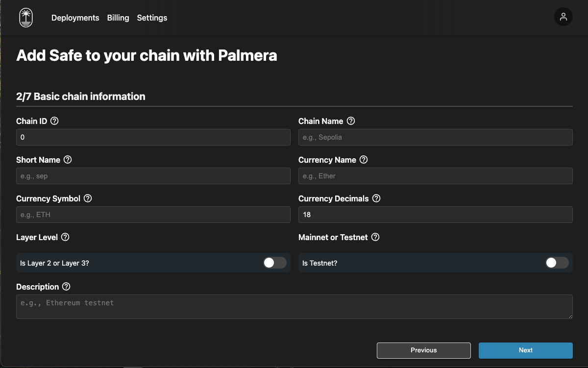Click help icon next to Chain ID

click(x=54, y=121)
